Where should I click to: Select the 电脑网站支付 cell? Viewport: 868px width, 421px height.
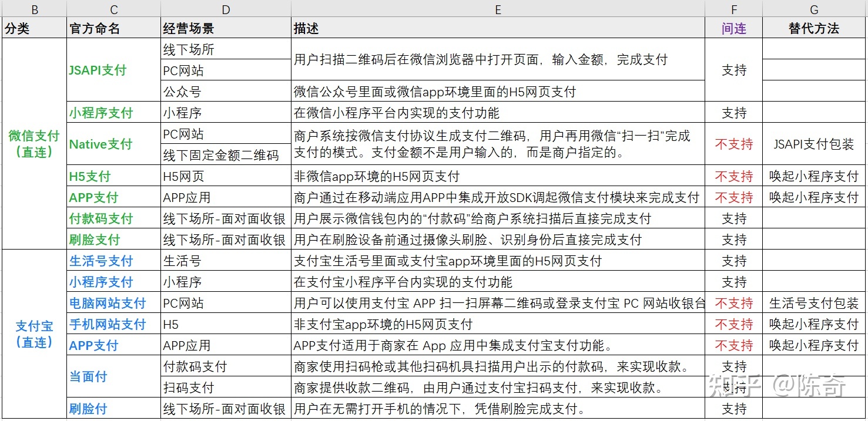click(113, 303)
